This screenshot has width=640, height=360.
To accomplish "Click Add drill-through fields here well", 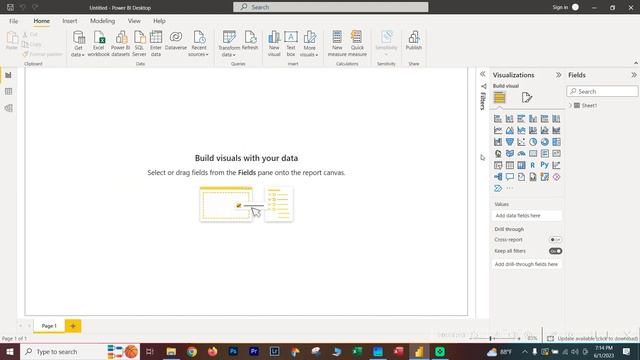I will [x=527, y=264].
